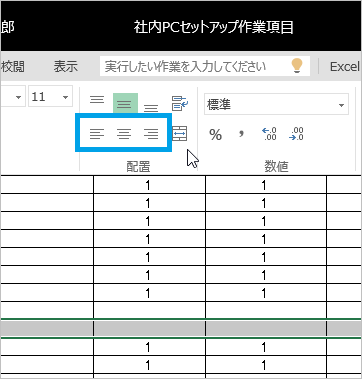Click the top align icon
The height and width of the screenshot is (379, 362).
[x=97, y=100]
